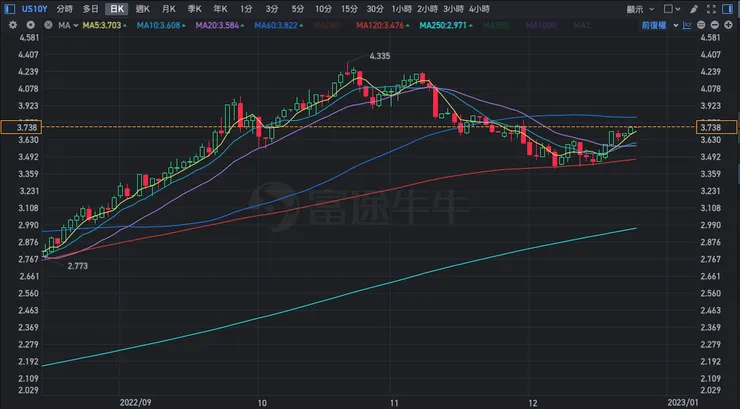
Task: Remove the MA indicator with X icon
Action: pos(48,25)
